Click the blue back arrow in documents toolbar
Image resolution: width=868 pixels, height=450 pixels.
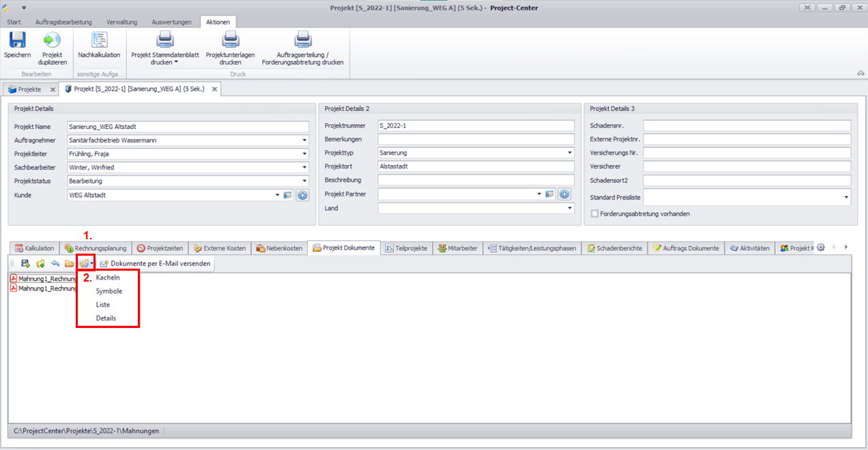point(55,263)
